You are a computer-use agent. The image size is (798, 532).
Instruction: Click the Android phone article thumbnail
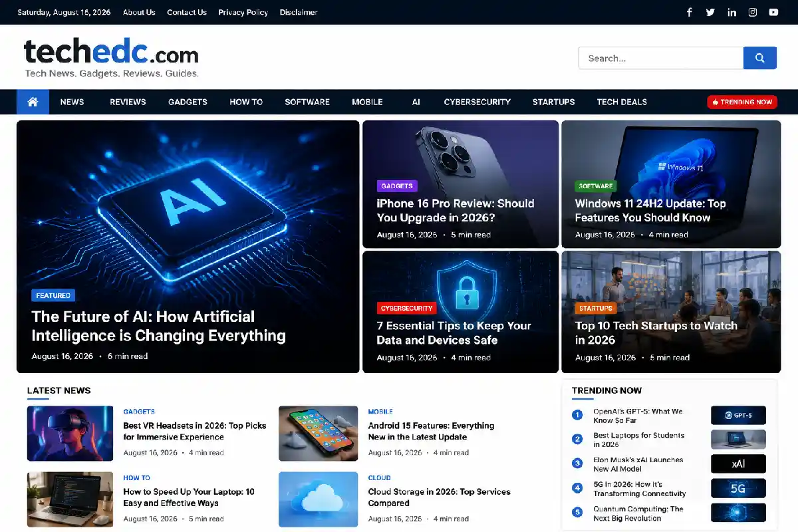(x=318, y=434)
